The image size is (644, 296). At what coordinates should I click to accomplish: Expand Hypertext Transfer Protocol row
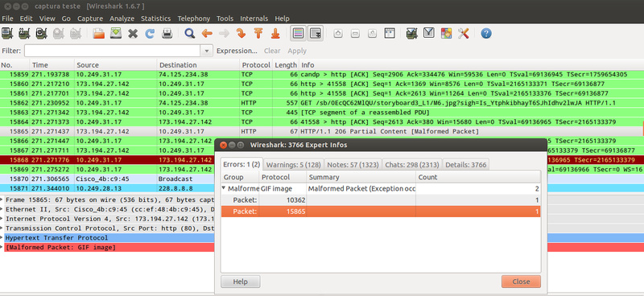click(x=2, y=238)
